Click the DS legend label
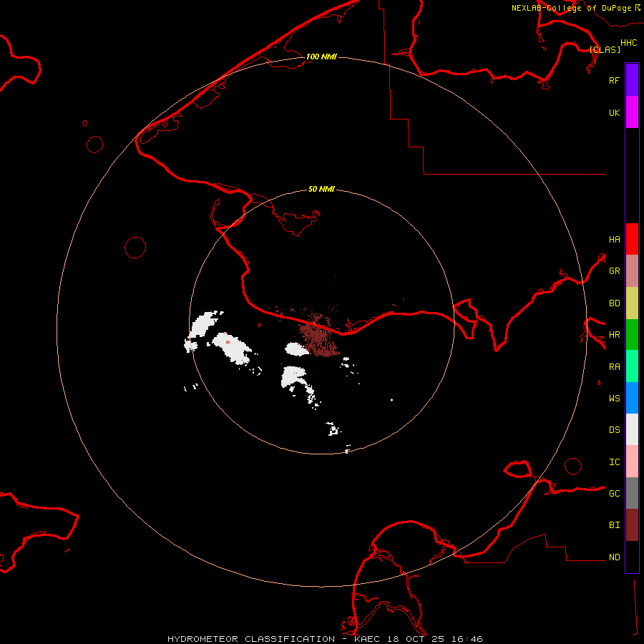The height and width of the screenshot is (644, 644). (614, 430)
